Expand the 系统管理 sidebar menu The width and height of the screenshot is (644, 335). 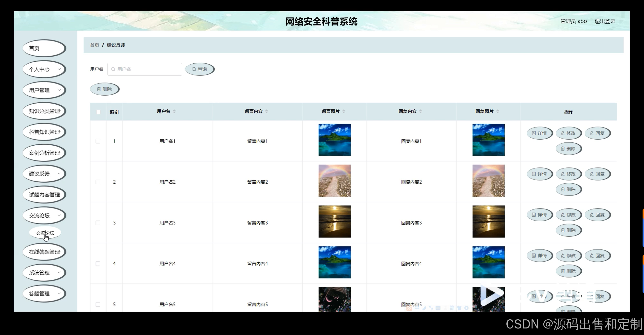point(44,273)
